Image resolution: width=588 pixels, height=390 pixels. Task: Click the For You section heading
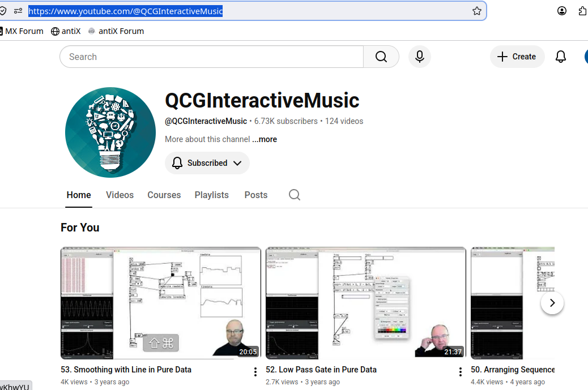point(80,228)
